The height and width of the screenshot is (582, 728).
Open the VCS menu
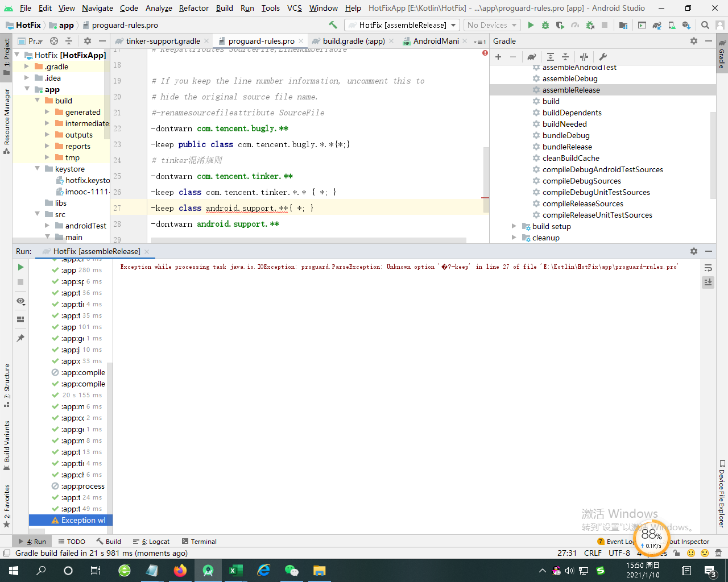click(x=295, y=8)
